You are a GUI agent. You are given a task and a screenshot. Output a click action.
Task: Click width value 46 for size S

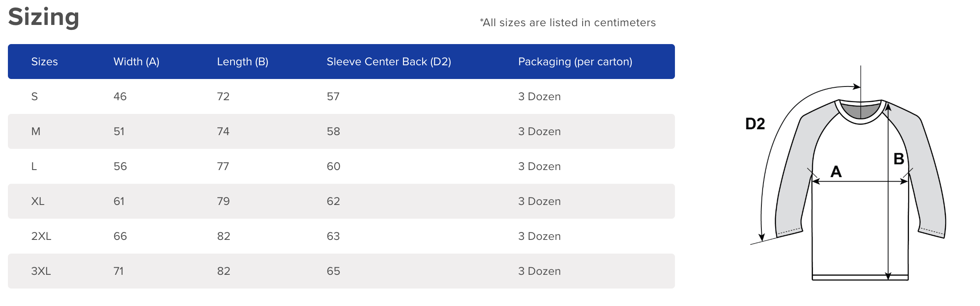click(120, 96)
